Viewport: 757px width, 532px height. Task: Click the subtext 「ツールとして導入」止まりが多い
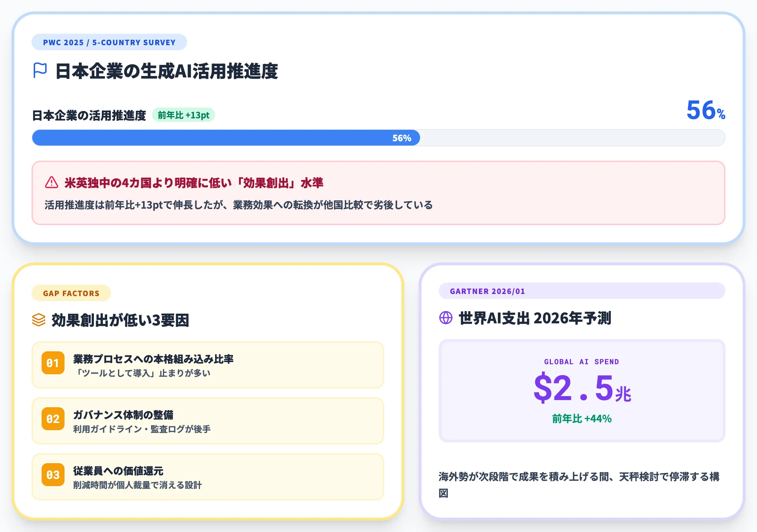click(142, 373)
